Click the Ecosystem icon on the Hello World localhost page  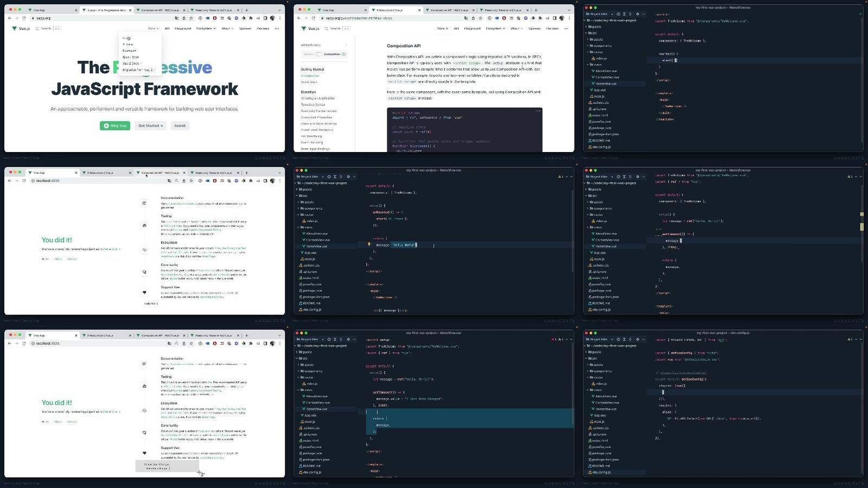pos(144,250)
